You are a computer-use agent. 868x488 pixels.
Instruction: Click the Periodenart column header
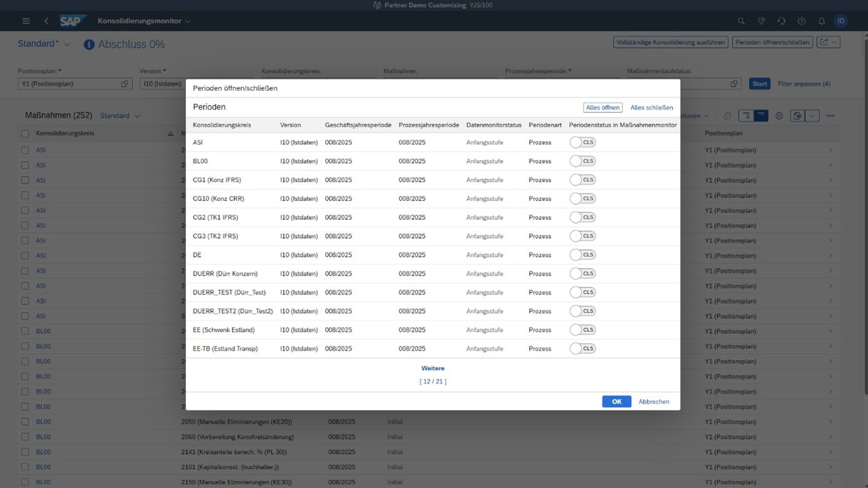pyautogui.click(x=545, y=125)
